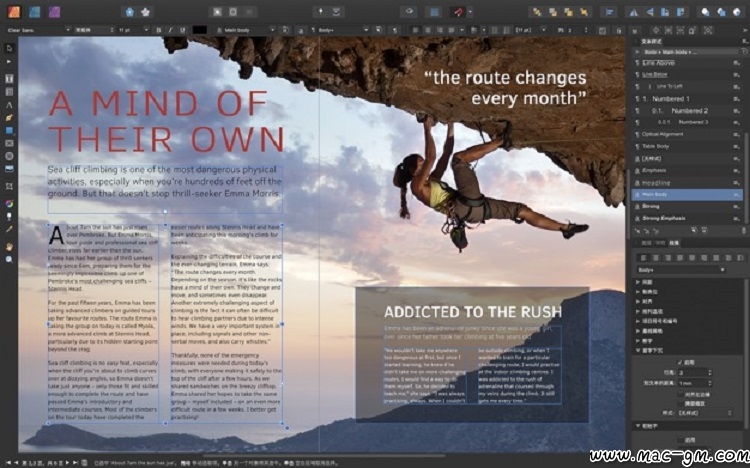Click the ADDICTED TO THE RUSH heading
This screenshot has height=468, width=750.
pos(473,312)
